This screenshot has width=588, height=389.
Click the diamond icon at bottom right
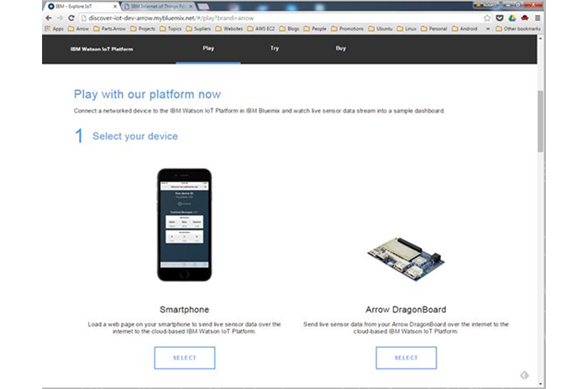pos(525,375)
